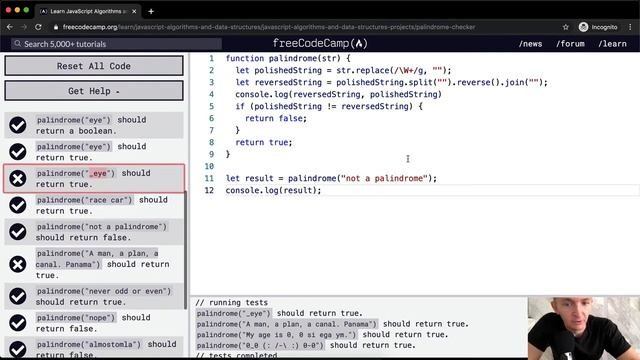Click failed X icon for "A man, a plan" test
Image resolution: width=640 pixels, height=360 pixels.
pos(18,264)
